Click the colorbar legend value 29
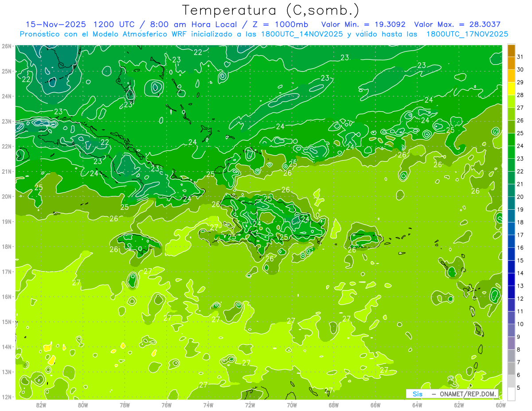Screen dimensions: 532x411 520,82
